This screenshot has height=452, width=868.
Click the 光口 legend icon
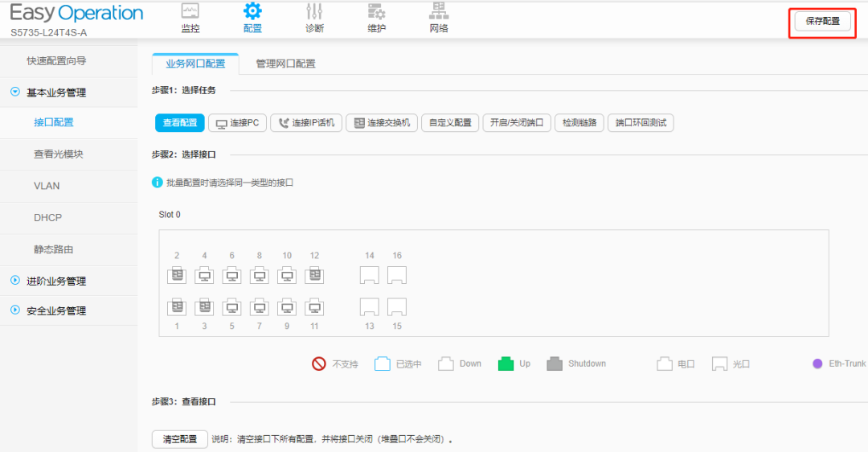719,364
